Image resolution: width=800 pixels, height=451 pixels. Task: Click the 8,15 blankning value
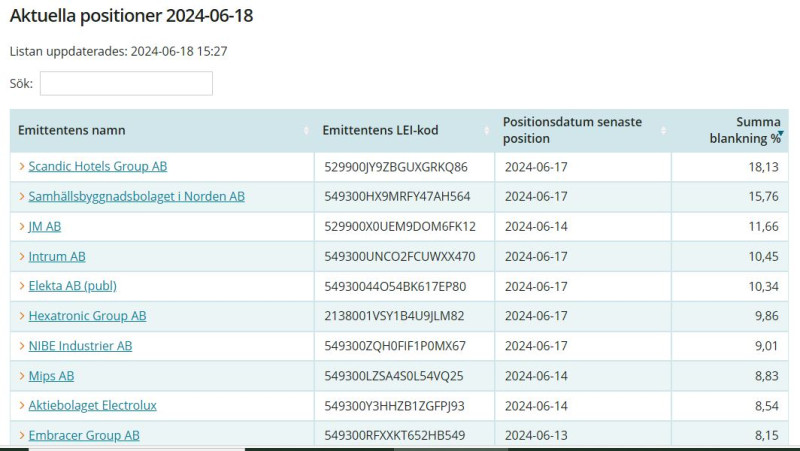pos(767,435)
